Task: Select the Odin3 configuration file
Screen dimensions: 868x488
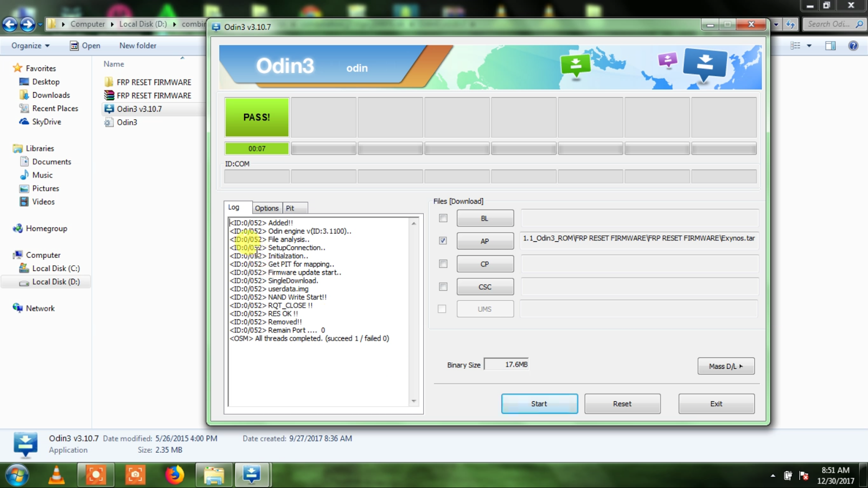Action: 127,122
